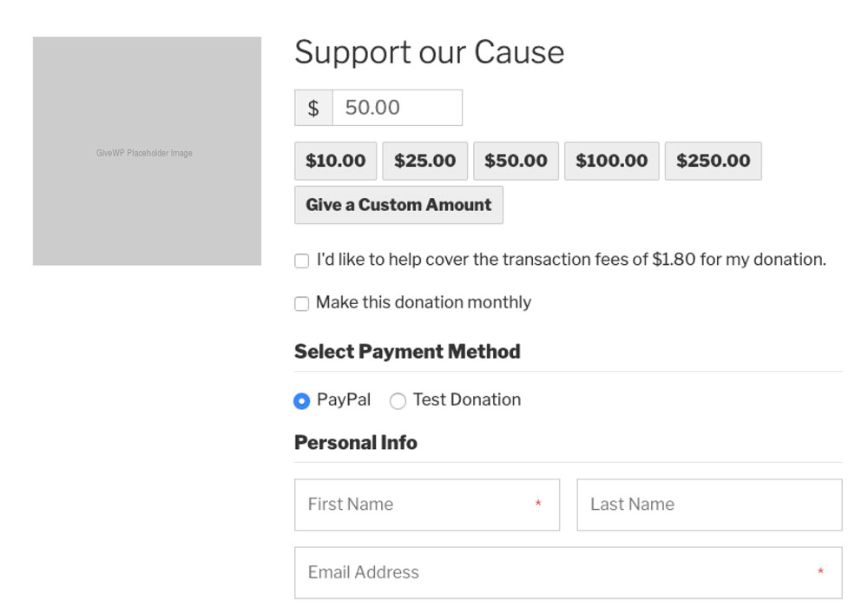
Task: Pick the $50.00 donation button
Action: (x=516, y=161)
